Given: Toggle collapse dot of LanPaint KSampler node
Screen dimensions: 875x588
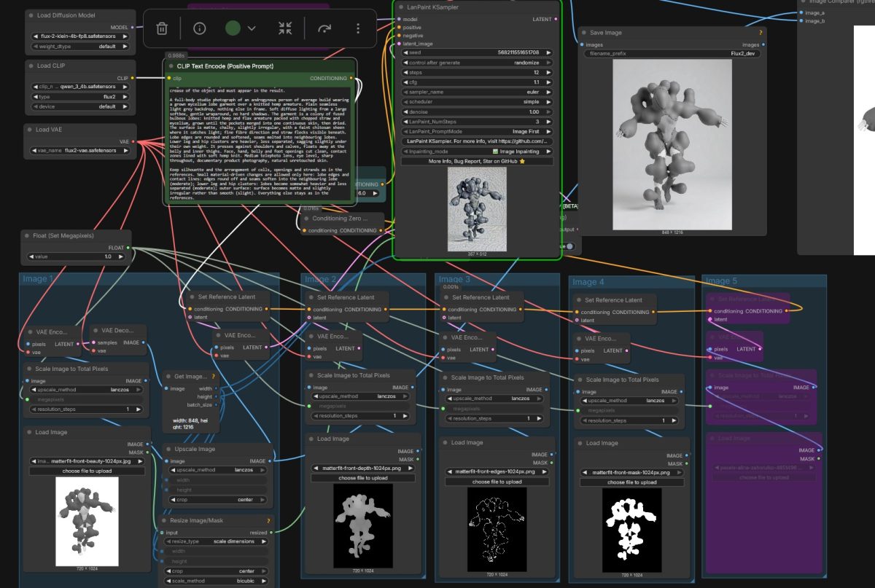Looking at the screenshot, I should coord(401,7).
